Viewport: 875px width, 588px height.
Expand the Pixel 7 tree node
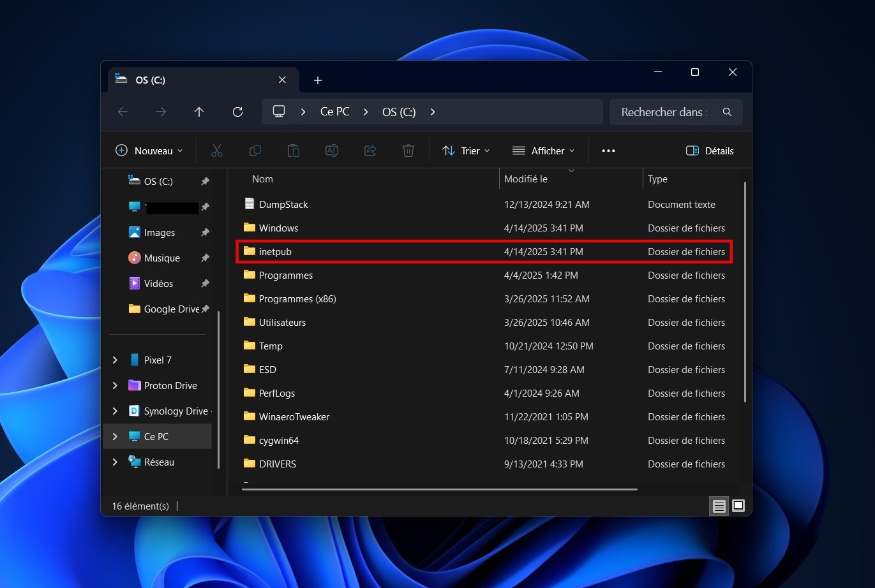(115, 360)
